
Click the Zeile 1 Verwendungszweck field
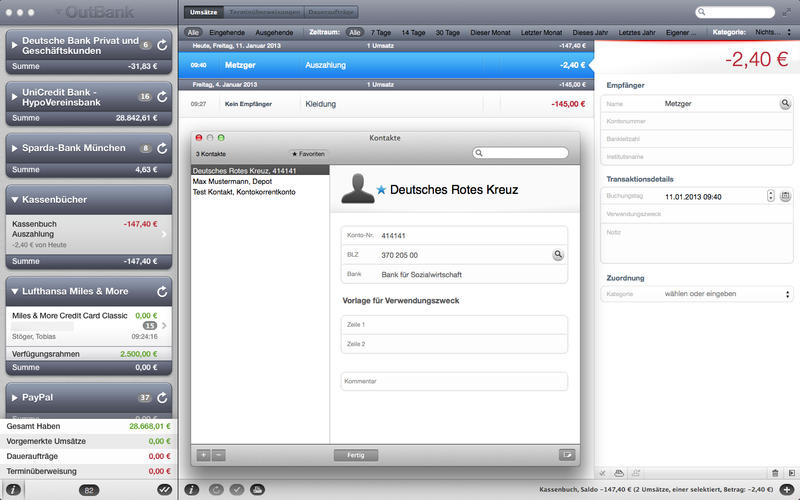pos(454,324)
